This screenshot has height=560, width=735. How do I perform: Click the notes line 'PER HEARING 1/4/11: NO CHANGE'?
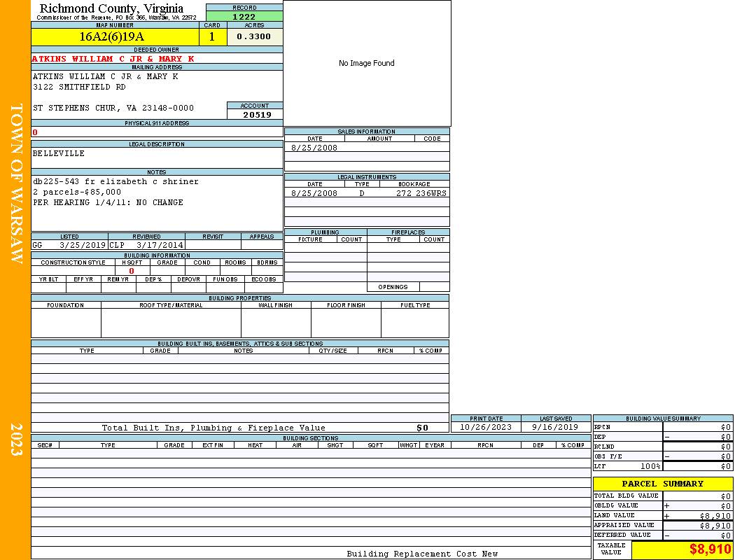click(108, 202)
